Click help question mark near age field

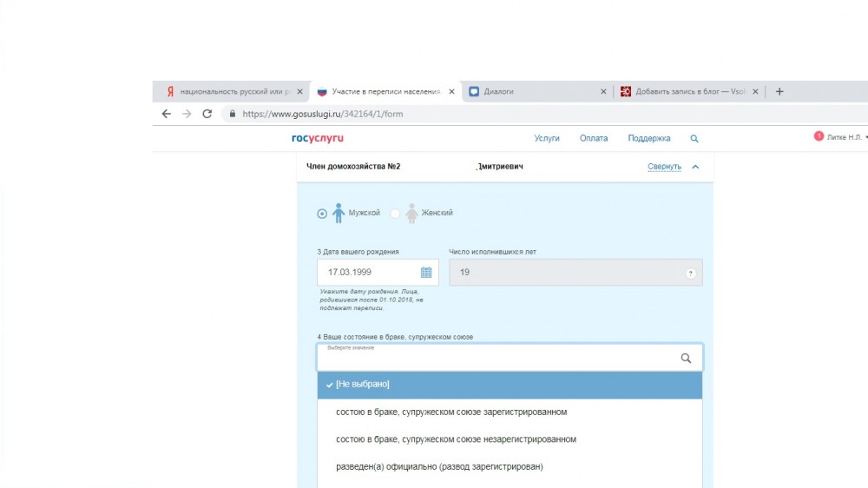coord(691,273)
